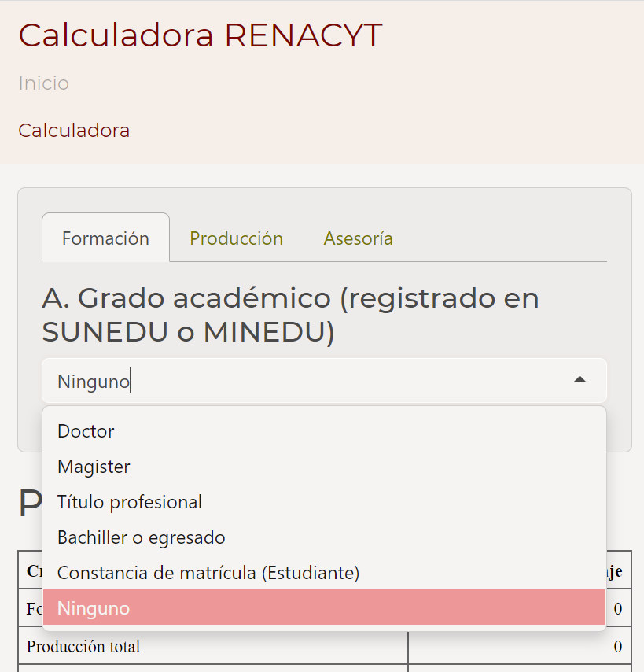Select Título profesional option
The height and width of the screenshot is (672, 644).
(x=324, y=502)
